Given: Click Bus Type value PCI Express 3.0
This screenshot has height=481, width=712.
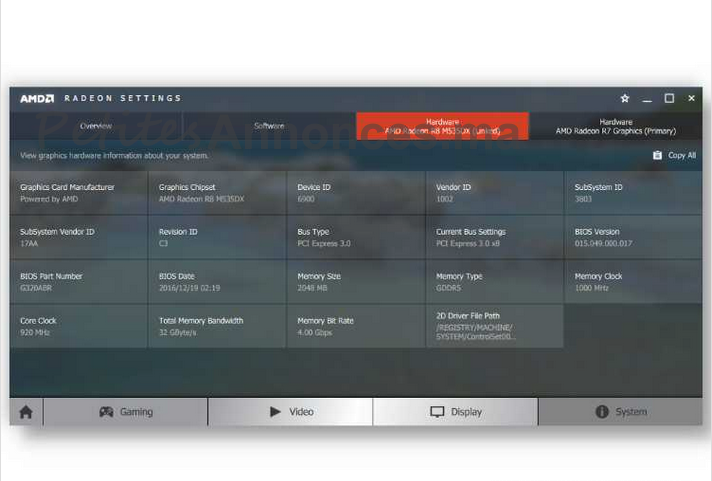Looking at the screenshot, I should pos(324,243).
